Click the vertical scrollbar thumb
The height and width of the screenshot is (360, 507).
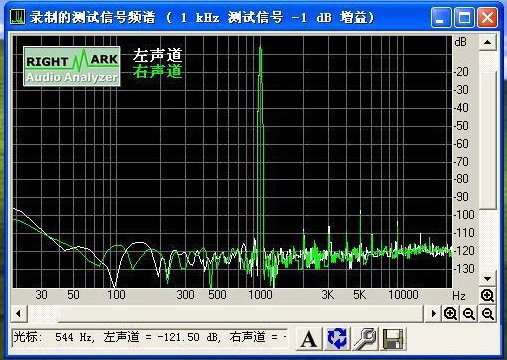click(488, 140)
